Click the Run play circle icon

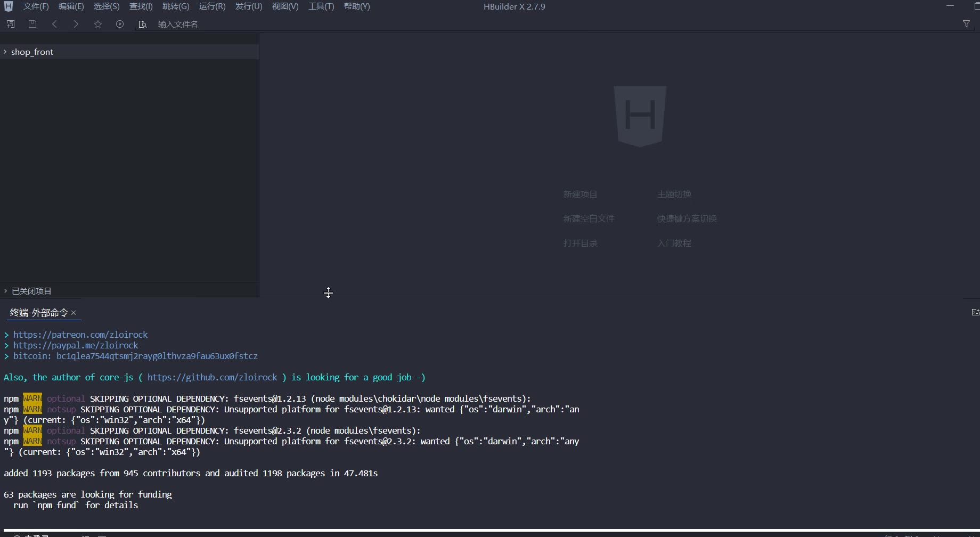(x=120, y=24)
